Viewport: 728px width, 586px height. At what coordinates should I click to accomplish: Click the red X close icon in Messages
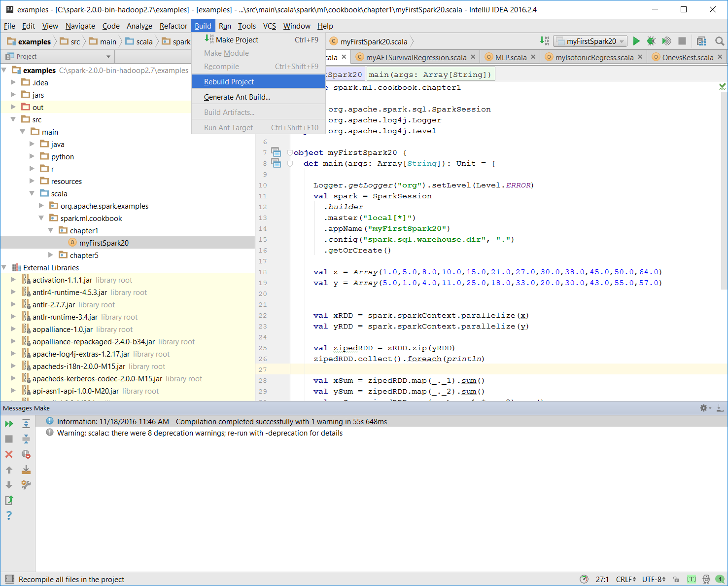pos(9,454)
